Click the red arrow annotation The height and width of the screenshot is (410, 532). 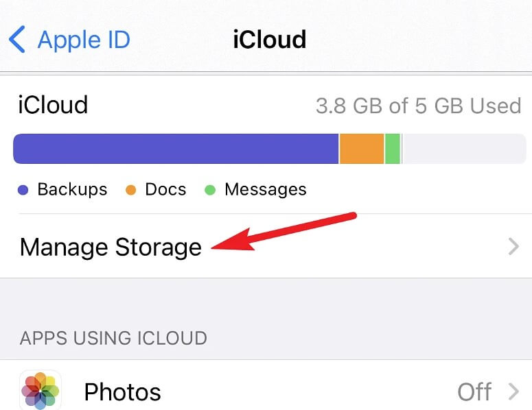click(284, 232)
